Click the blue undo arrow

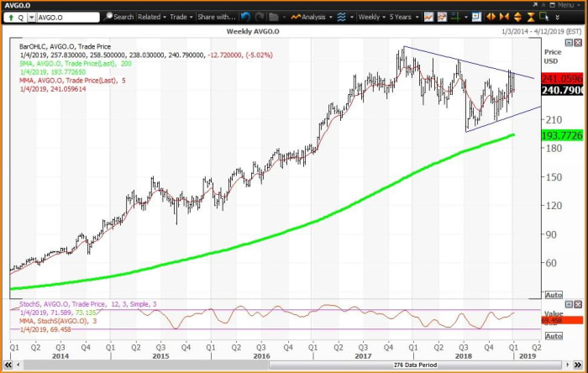(245, 17)
